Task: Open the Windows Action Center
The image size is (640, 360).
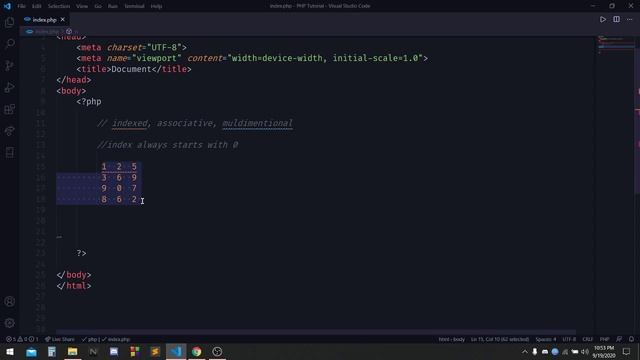Action: tap(627, 351)
